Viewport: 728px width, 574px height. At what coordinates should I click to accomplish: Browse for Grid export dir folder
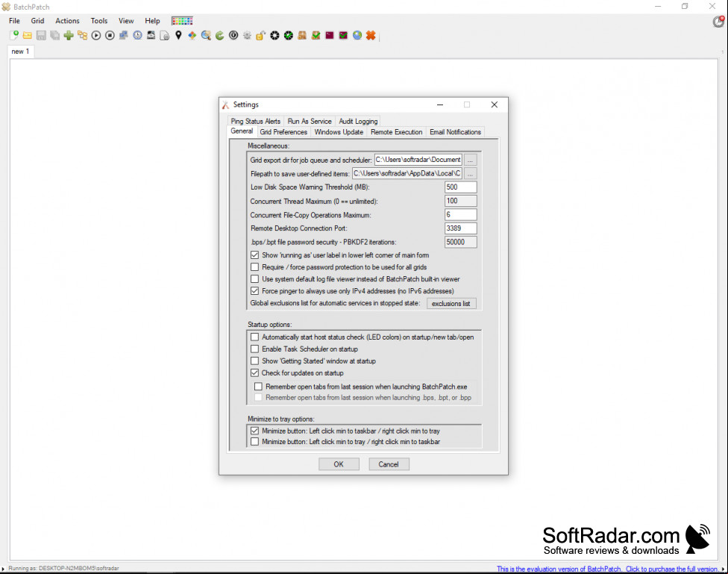coord(471,160)
